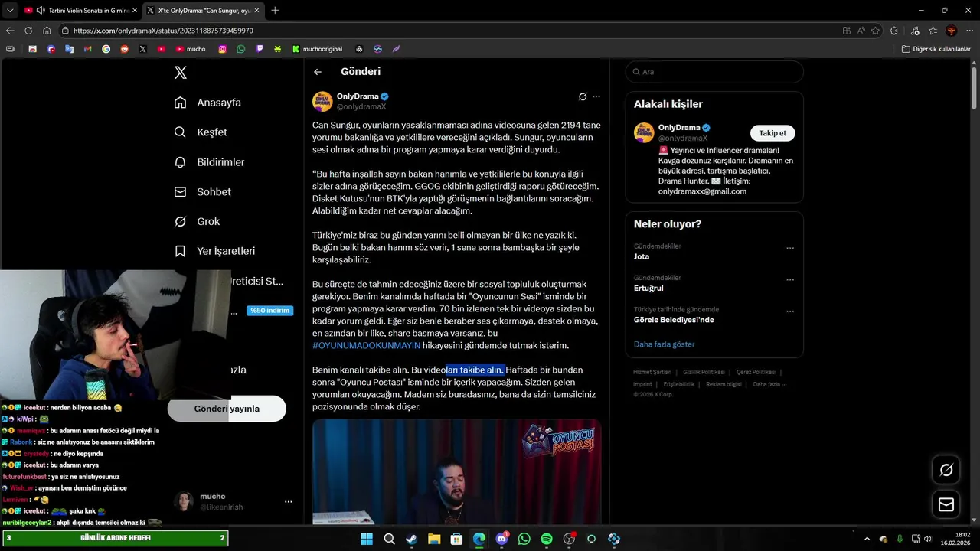This screenshot has width=980, height=551.
Task: Open the Ertuğrul trending topic
Action: tap(648, 289)
